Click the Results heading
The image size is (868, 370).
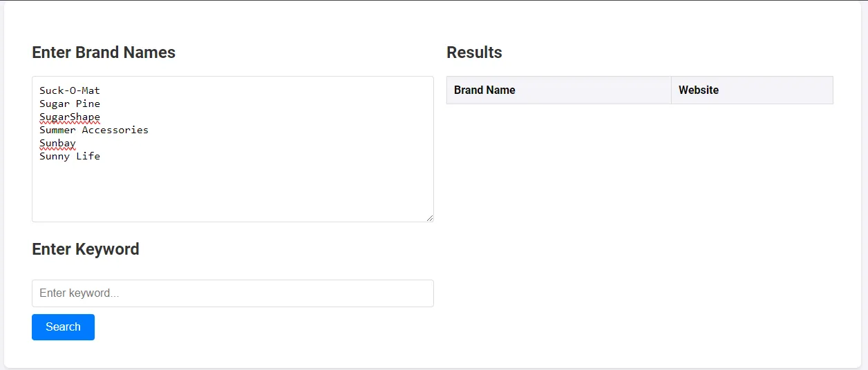pyautogui.click(x=474, y=52)
